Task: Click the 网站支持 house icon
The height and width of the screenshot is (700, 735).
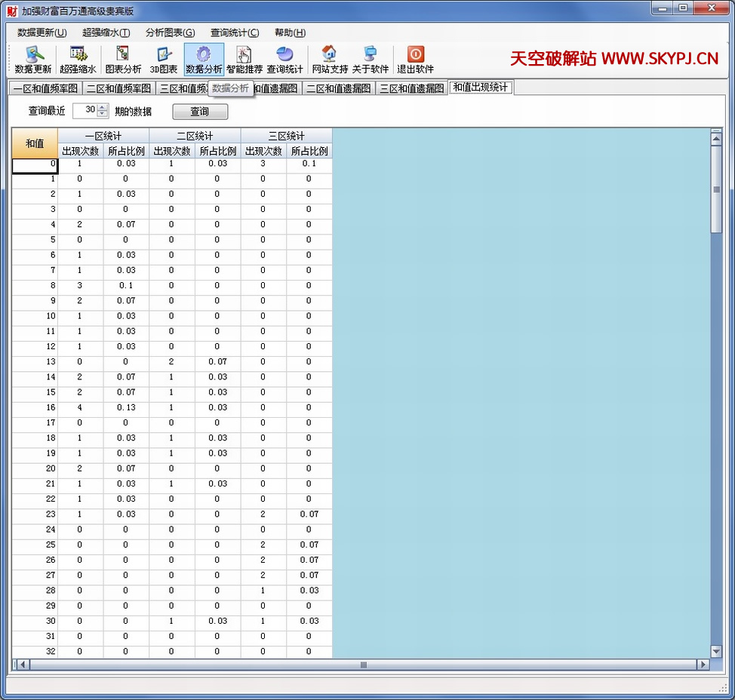Action: (330, 60)
